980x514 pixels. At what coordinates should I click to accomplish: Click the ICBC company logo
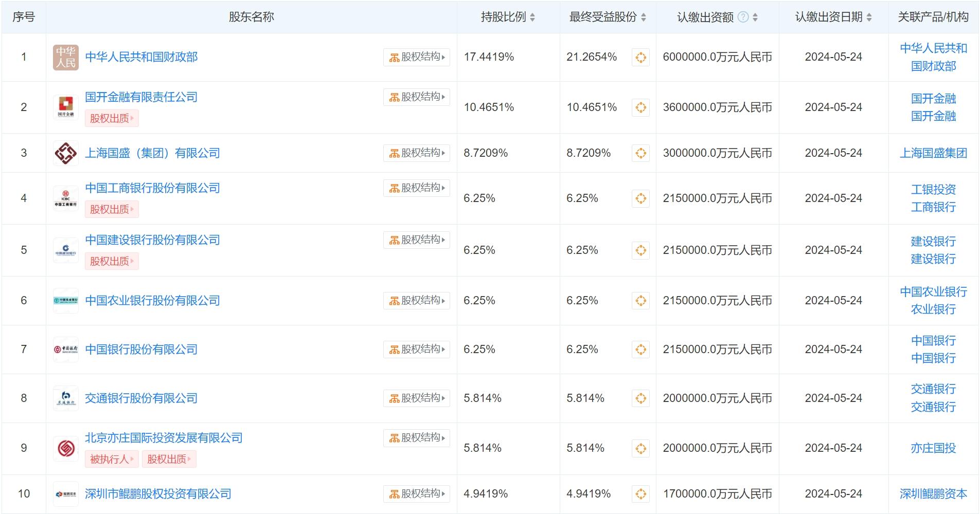coord(66,198)
